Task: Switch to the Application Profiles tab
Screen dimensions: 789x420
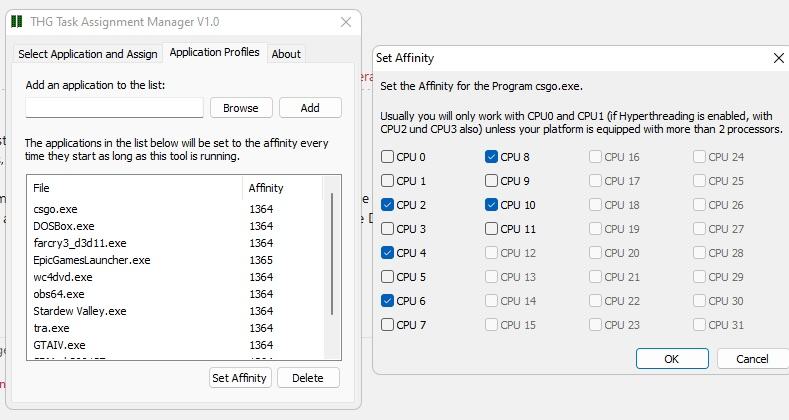Action: click(x=214, y=52)
